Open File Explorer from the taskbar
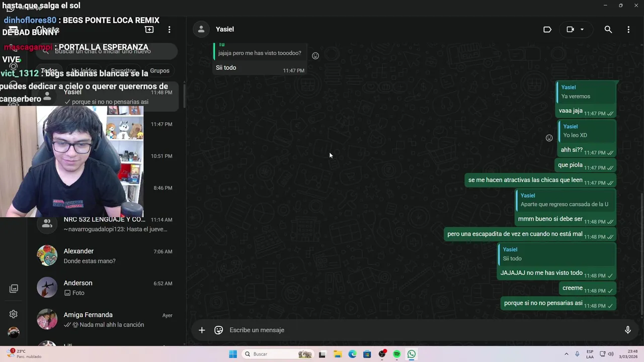This screenshot has height=362, width=644. (x=337, y=354)
